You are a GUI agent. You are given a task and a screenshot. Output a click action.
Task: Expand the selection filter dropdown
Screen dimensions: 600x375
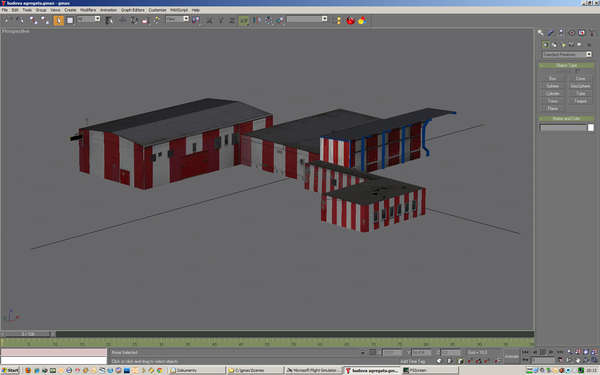click(88, 19)
